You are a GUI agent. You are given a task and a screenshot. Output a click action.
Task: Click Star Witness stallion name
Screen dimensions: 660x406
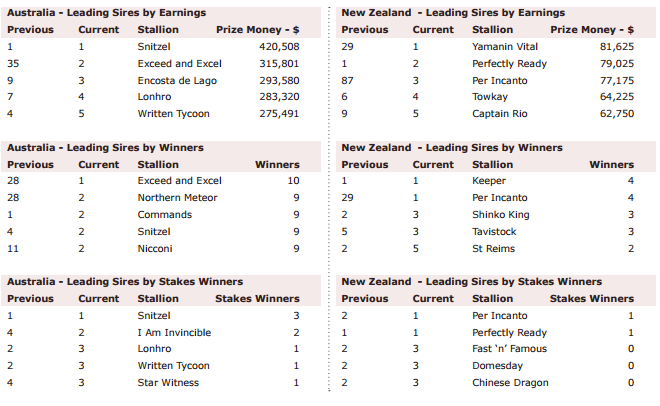click(x=168, y=383)
